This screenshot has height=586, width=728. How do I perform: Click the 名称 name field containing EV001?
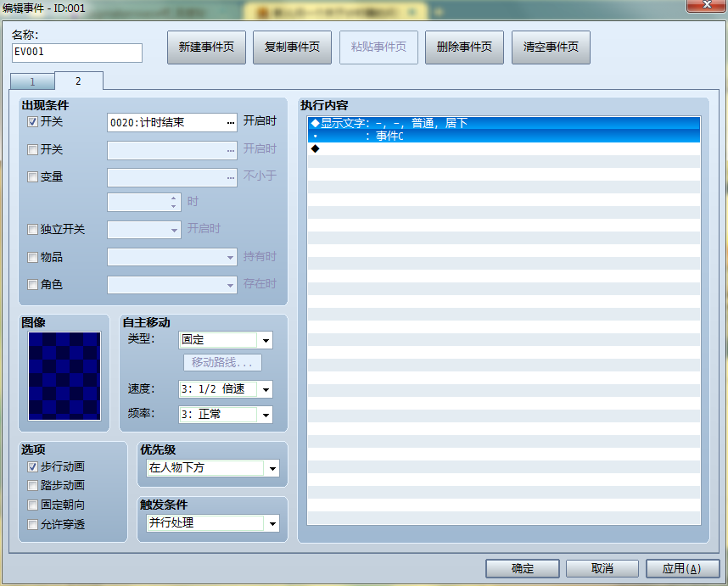point(77,53)
